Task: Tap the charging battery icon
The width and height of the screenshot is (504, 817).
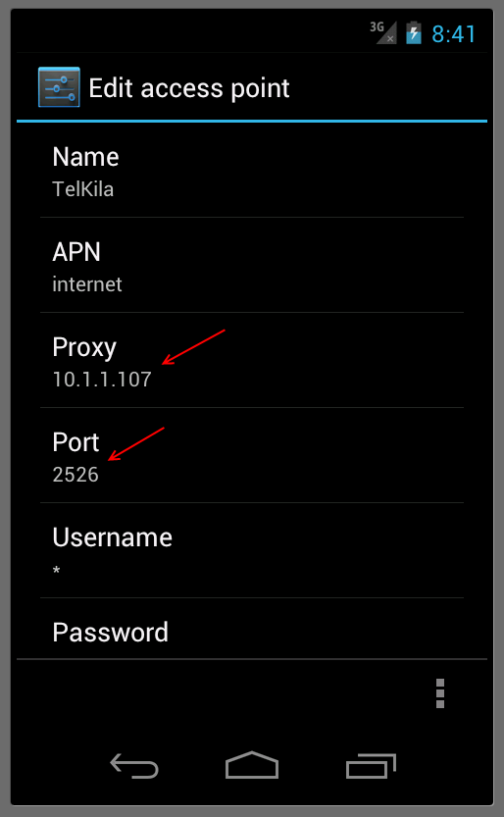Action: 414,32
